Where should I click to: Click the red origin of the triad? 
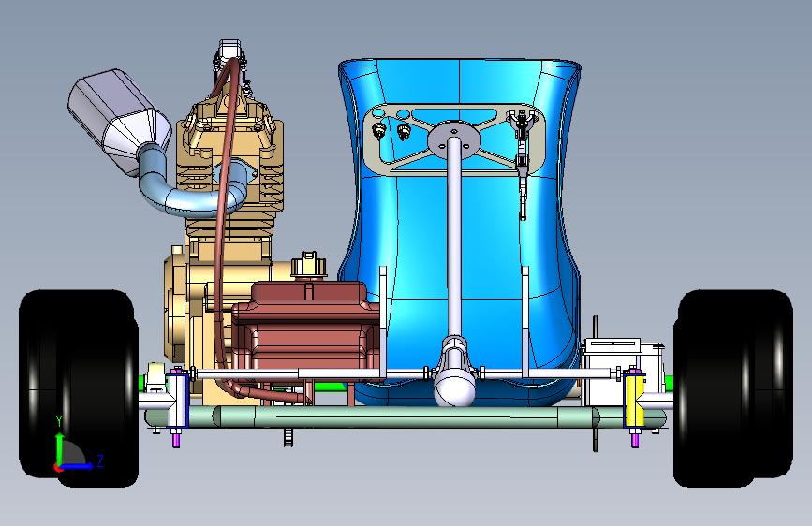[57, 467]
